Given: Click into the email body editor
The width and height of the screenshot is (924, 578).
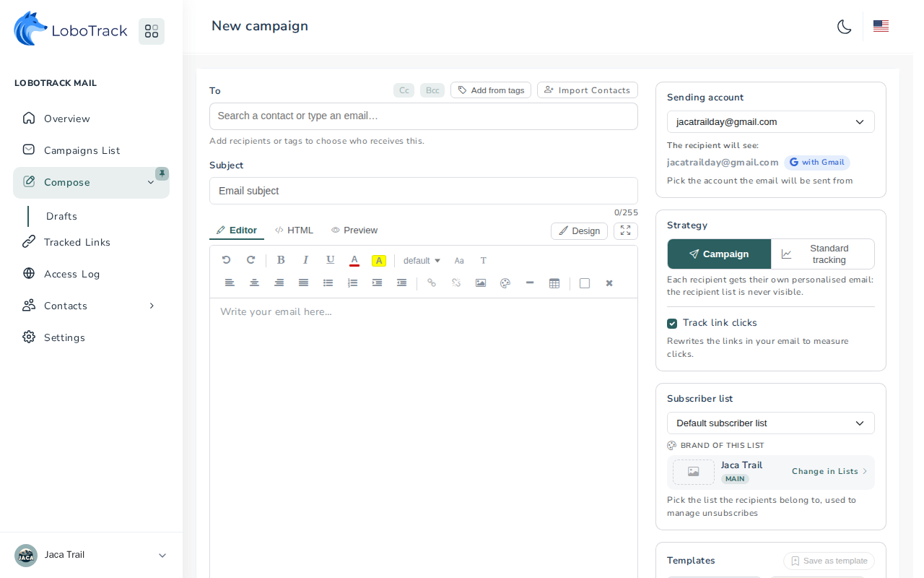Looking at the screenshot, I should tap(424, 438).
